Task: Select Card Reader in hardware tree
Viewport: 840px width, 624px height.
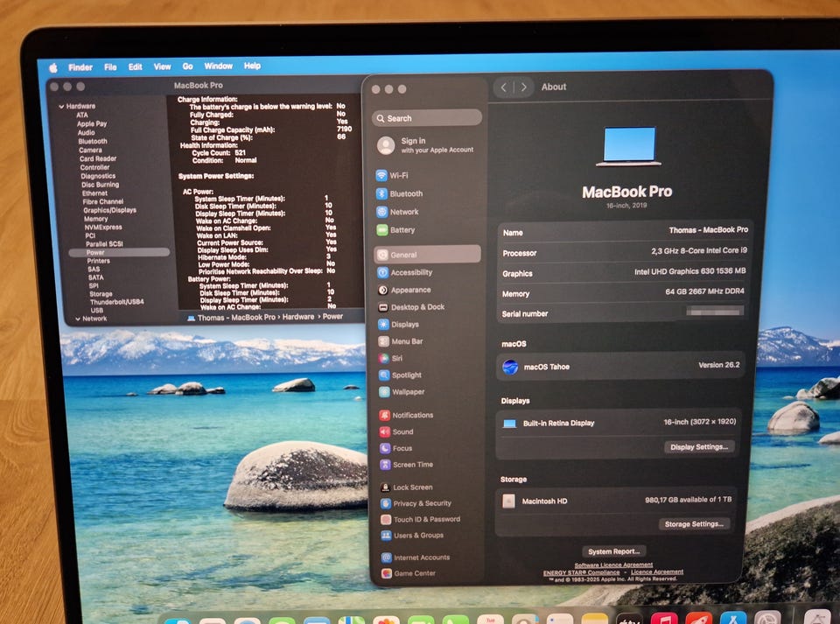Action: click(97, 158)
